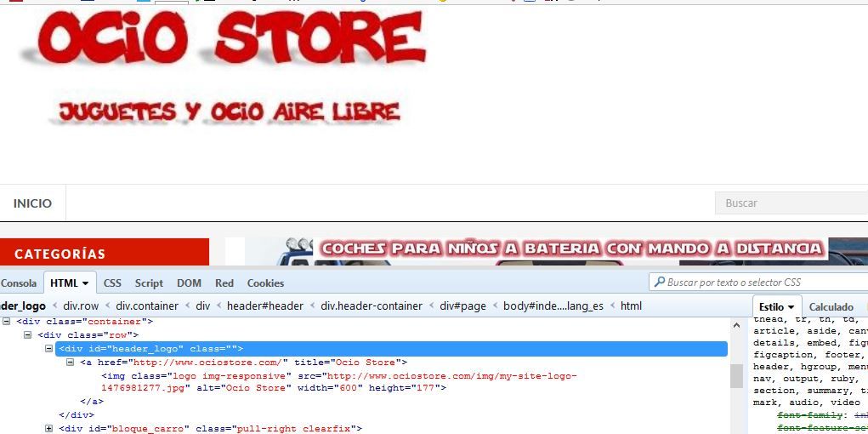This screenshot has width=868, height=434.
Task: Click the Buscar search field on the page
Action: [791, 203]
